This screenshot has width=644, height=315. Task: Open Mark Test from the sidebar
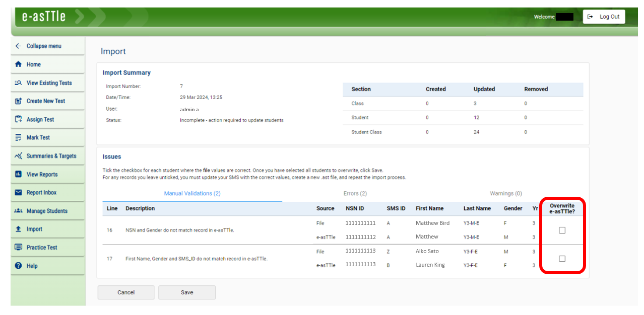pyautogui.click(x=19, y=137)
